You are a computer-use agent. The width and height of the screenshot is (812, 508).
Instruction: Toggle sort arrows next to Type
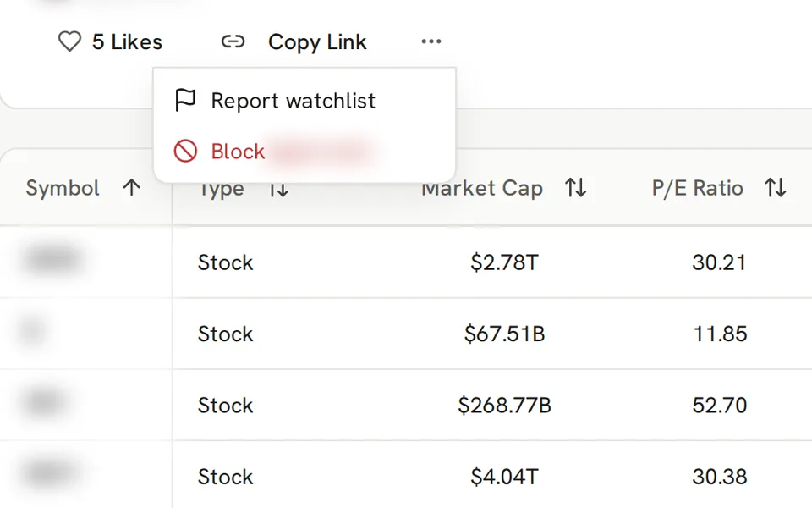click(x=278, y=190)
